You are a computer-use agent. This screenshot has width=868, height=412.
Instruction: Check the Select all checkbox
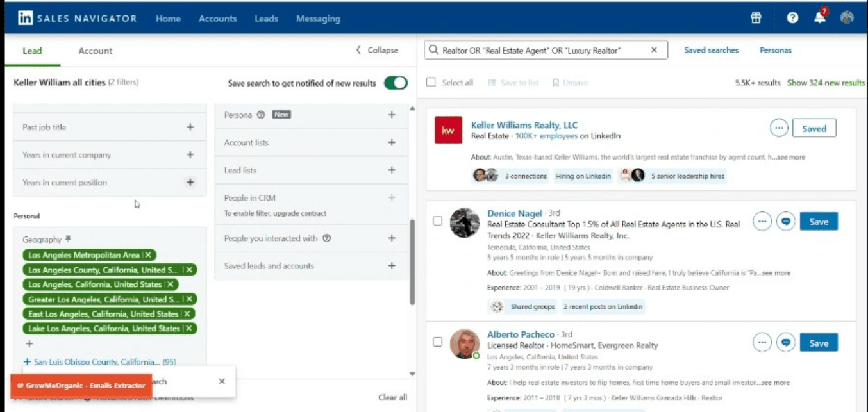(431, 83)
